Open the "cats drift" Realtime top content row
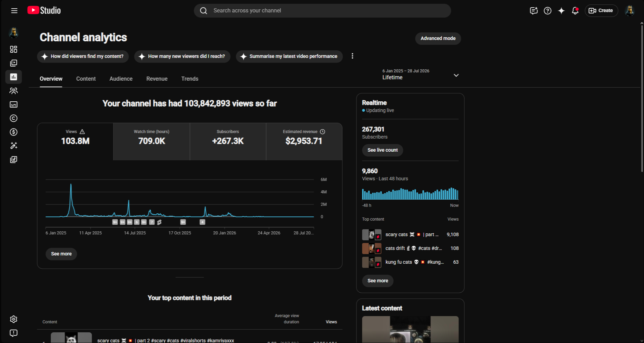644x343 pixels. pos(410,248)
